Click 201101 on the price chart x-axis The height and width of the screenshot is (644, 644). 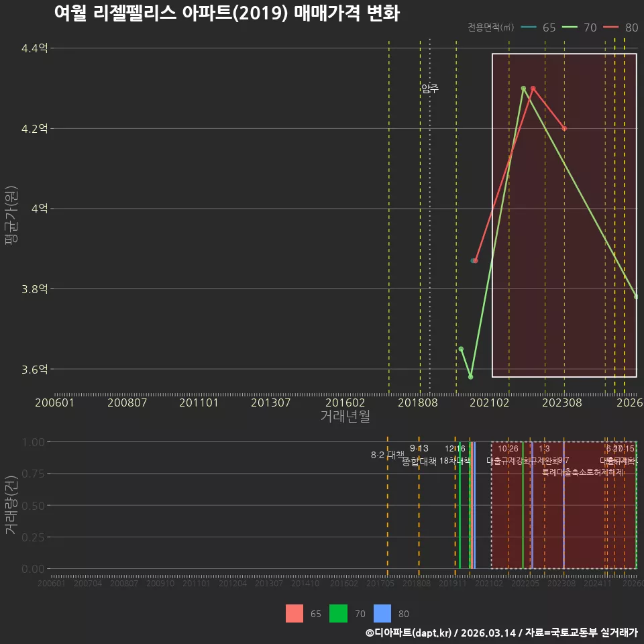click(x=199, y=402)
